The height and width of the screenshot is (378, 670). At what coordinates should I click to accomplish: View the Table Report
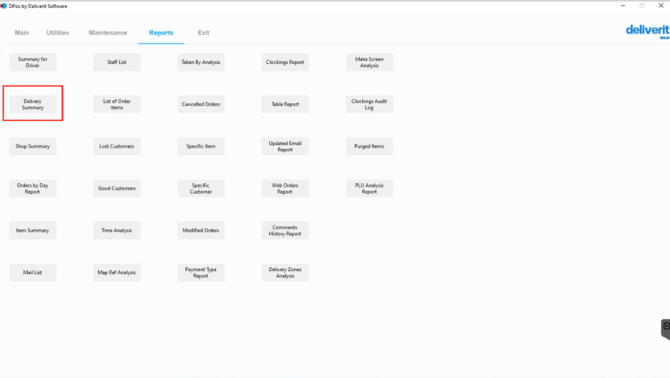[285, 104]
